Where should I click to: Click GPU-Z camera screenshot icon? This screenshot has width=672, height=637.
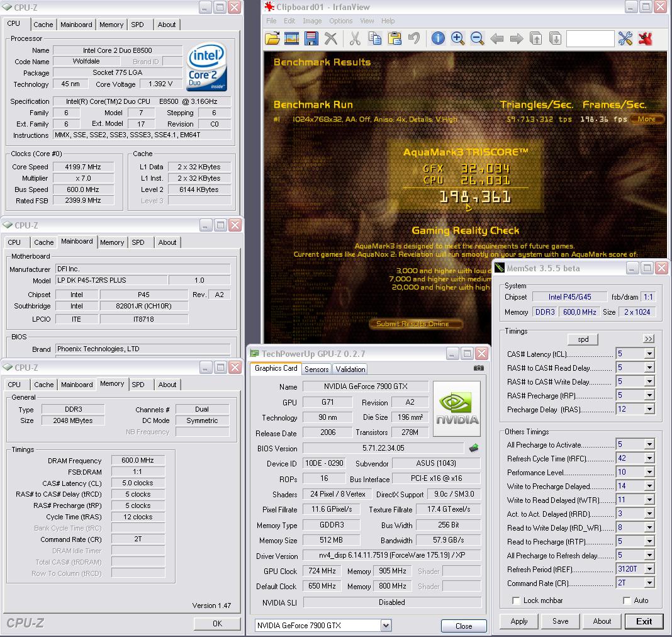(x=479, y=368)
